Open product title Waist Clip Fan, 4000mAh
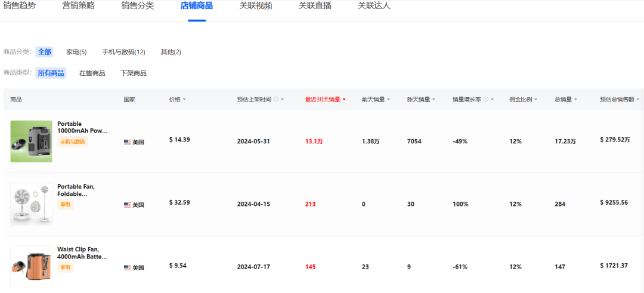Image resolution: width=644 pixels, height=293 pixels. pos(82,253)
